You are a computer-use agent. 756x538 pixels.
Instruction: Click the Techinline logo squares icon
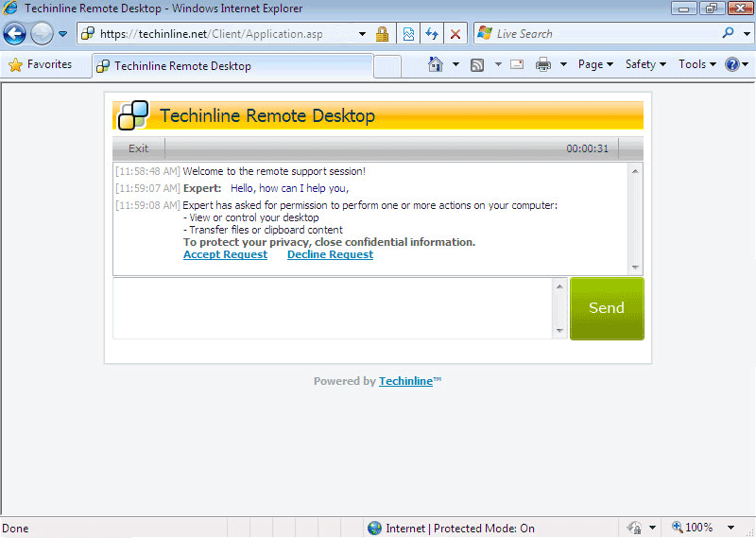[133, 114]
